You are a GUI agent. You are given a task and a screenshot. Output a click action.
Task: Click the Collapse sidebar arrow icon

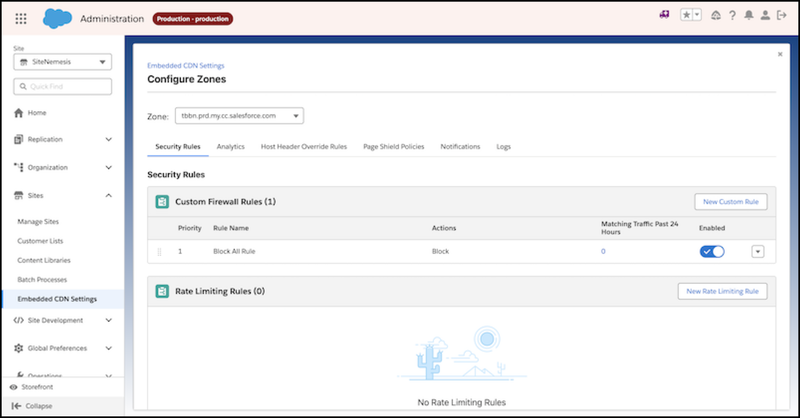pos(16,406)
